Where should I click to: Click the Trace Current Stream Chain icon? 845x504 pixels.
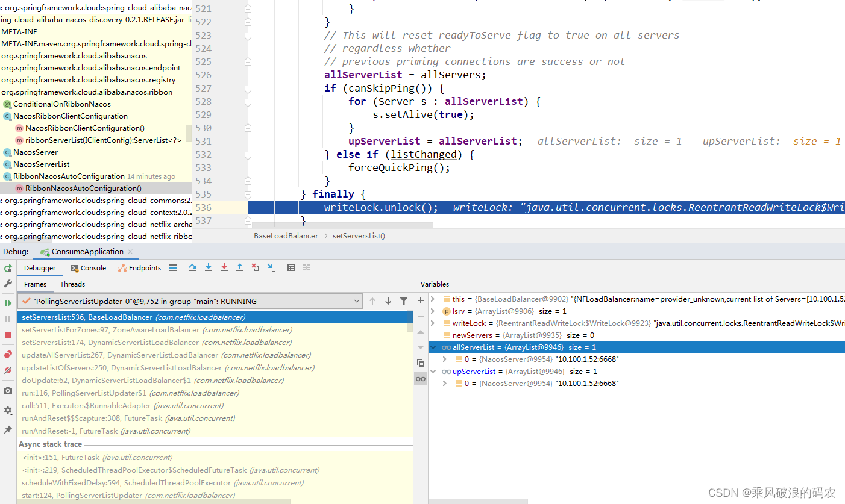pyautogui.click(x=307, y=267)
